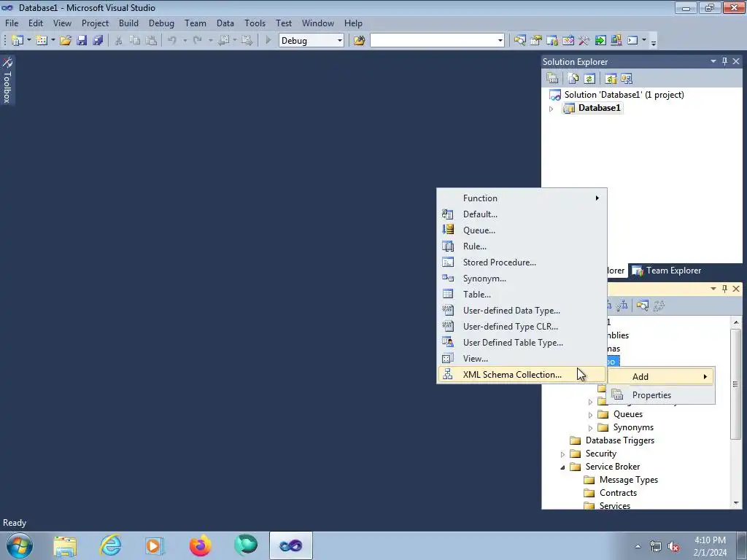Click the Start Debugging play icon

coord(268,41)
